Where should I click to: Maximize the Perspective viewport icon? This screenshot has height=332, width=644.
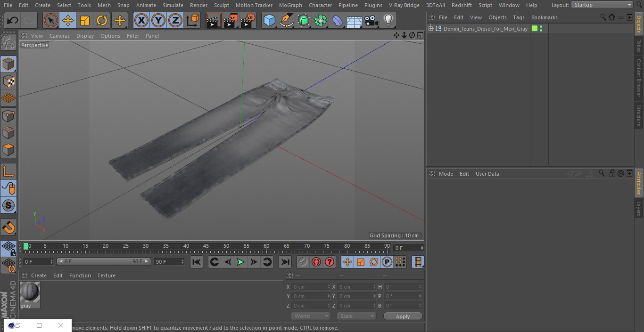pos(420,35)
